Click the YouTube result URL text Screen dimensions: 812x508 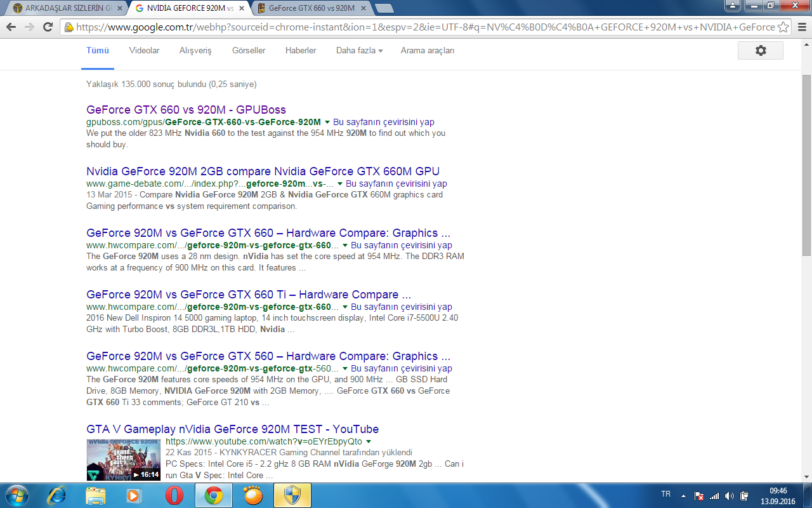(264, 441)
